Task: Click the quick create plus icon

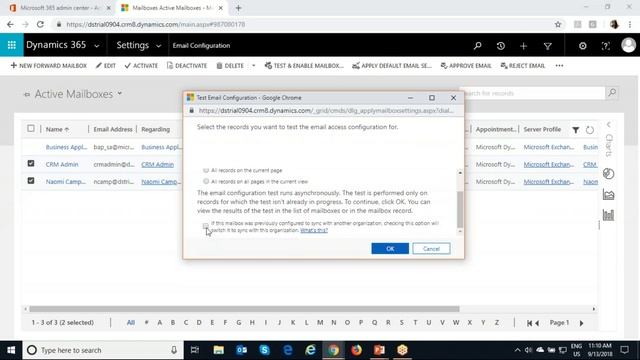Action: [523, 46]
